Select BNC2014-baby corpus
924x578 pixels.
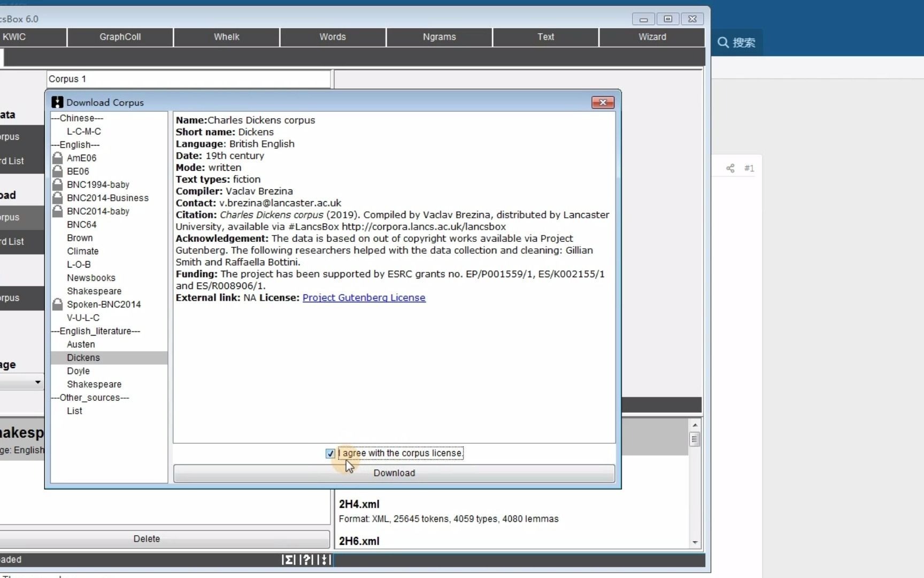(x=98, y=211)
